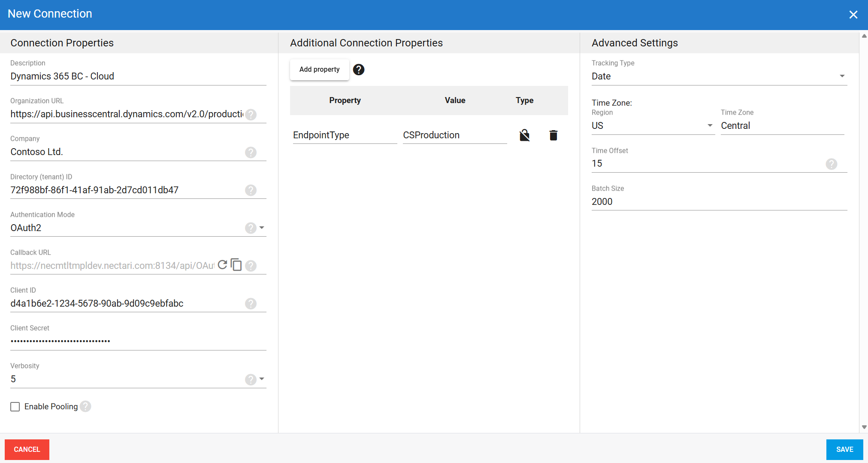Screen dimensions: 868x463
Task: Click the Time Offset help icon
Action: 832,164
